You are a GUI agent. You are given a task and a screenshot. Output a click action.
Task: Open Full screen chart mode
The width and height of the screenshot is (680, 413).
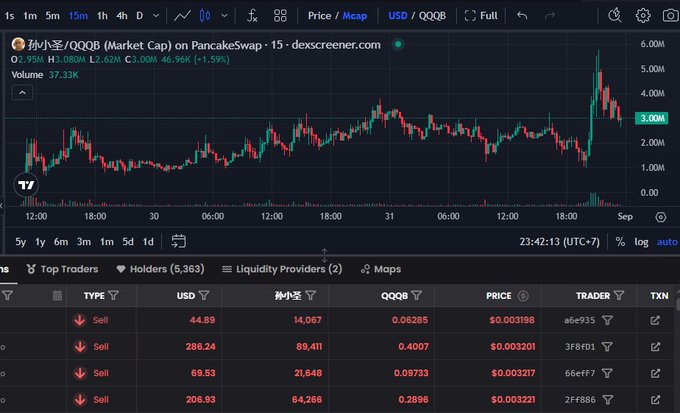click(481, 16)
